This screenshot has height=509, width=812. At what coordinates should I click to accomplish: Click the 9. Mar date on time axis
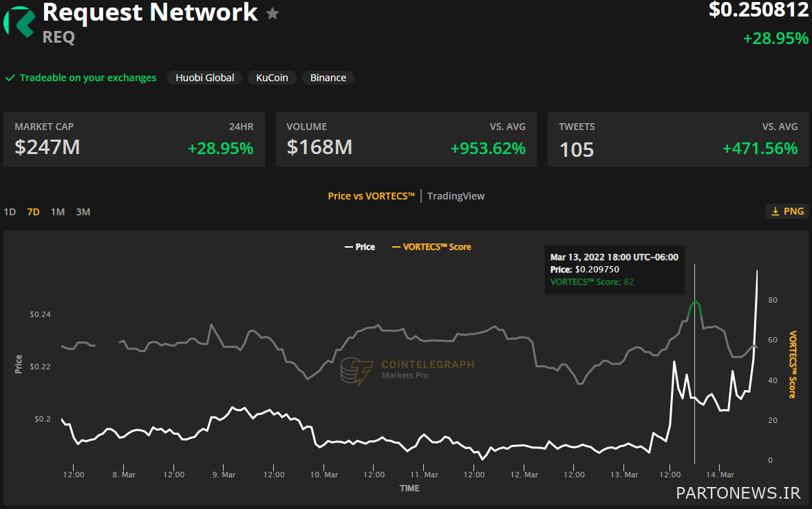pyautogui.click(x=224, y=475)
